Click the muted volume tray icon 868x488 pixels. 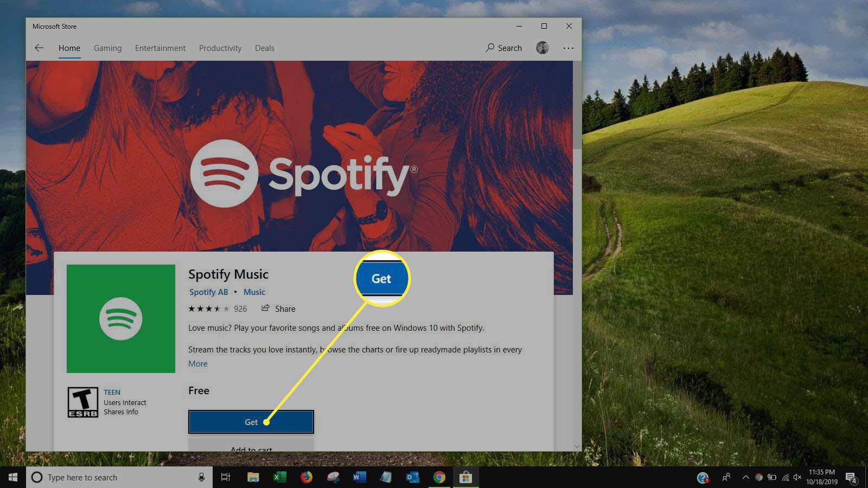point(797,477)
